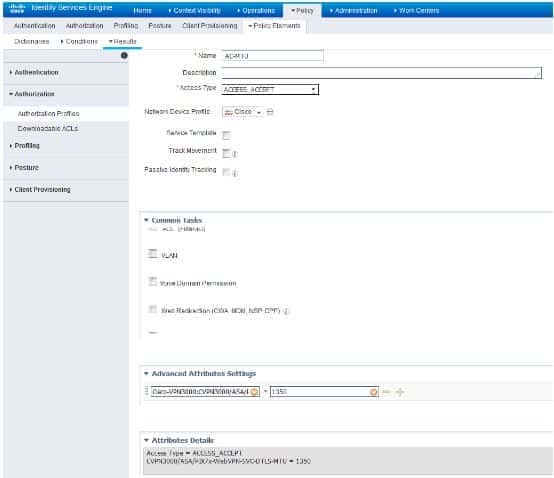Check the Web Redirection option
The image size is (554, 478).
[x=152, y=309]
